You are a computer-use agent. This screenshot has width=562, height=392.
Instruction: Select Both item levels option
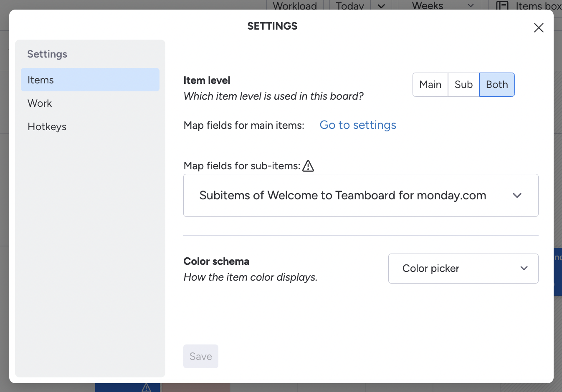pos(497,85)
